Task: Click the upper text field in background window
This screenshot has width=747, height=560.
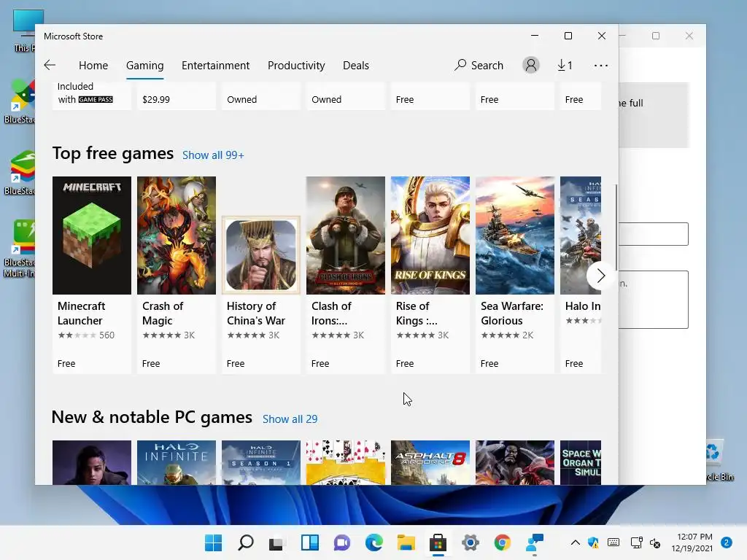Action: (x=653, y=234)
